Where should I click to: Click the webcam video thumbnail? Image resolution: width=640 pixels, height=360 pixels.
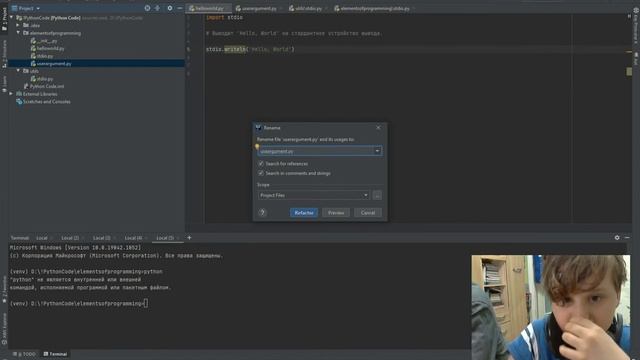551,307
